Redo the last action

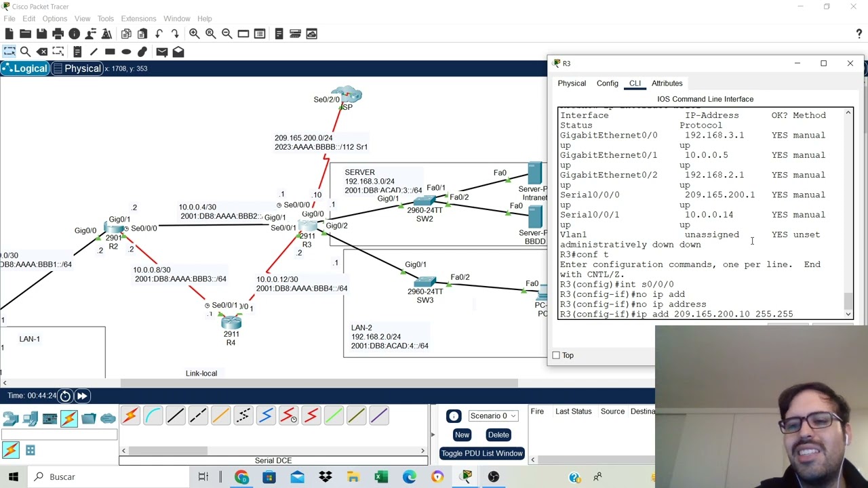[x=175, y=34]
